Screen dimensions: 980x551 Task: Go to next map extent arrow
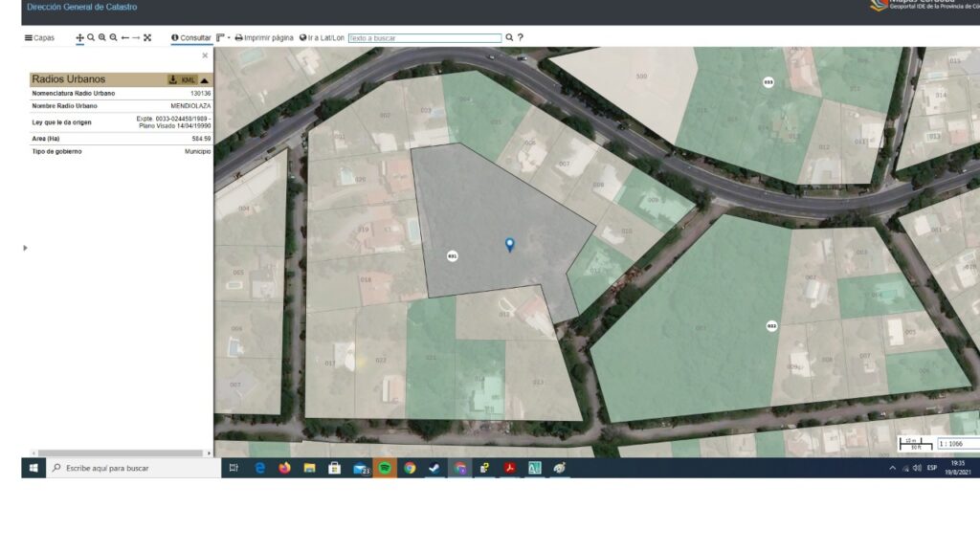tap(136, 38)
